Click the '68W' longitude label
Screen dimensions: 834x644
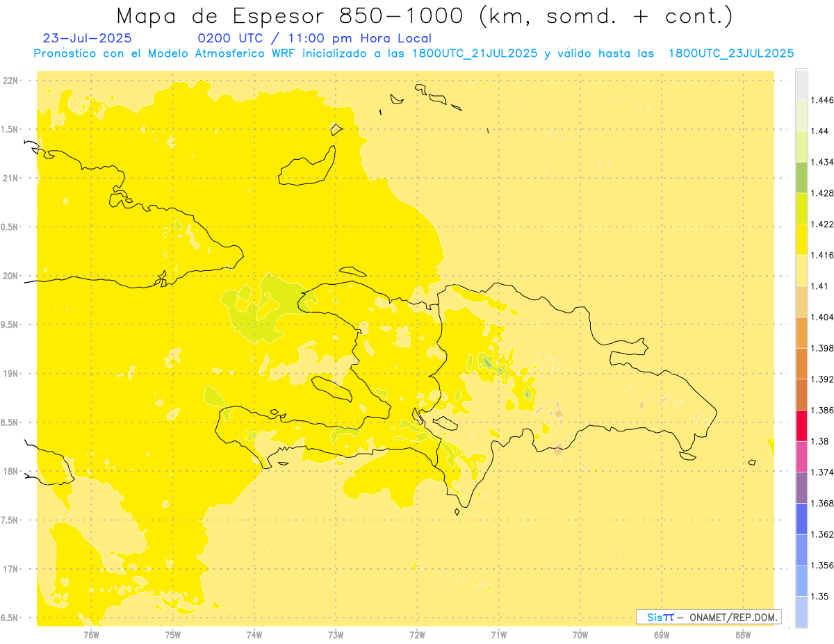coord(743,635)
